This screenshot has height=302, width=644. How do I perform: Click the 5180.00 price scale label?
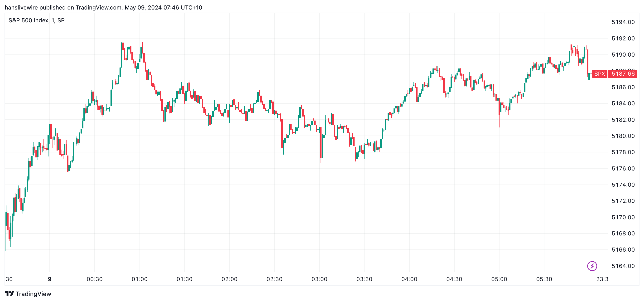(x=623, y=136)
